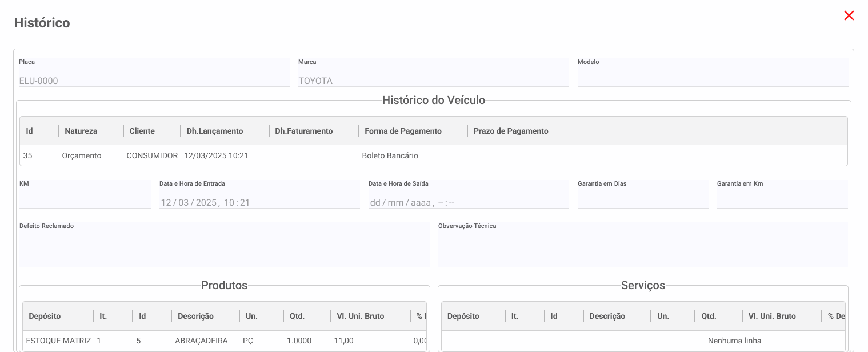The width and height of the screenshot is (868, 352).
Task: Click Id header in Produtos table
Action: coord(142,316)
